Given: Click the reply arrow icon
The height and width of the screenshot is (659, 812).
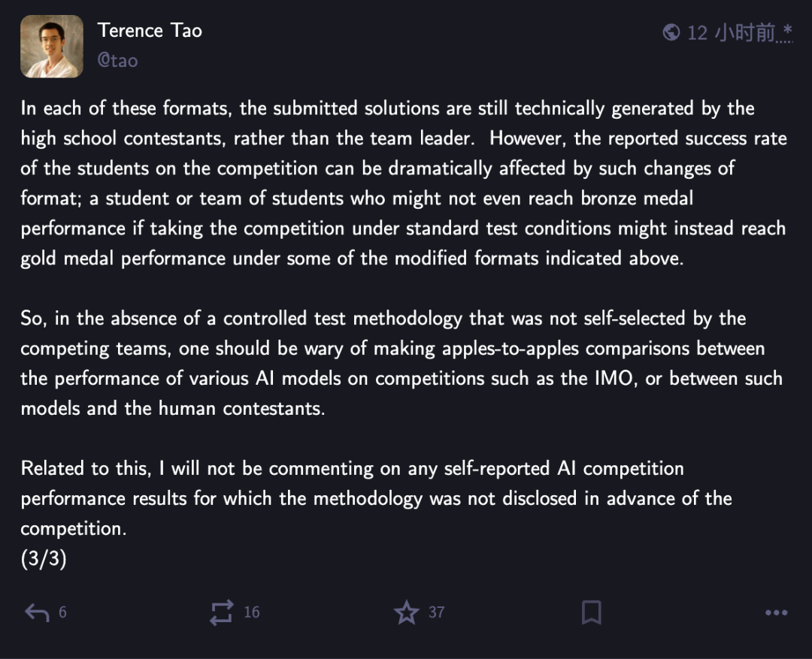Looking at the screenshot, I should 37,613.
